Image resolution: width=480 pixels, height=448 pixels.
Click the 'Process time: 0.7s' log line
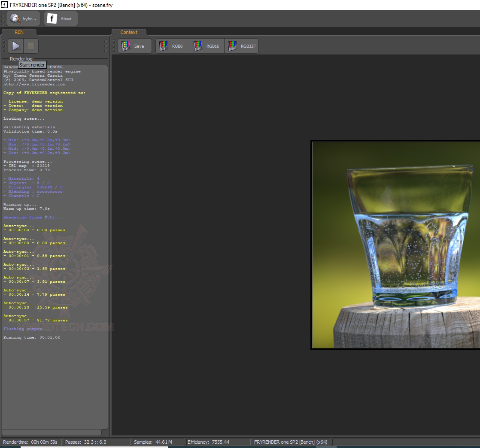tap(26, 170)
